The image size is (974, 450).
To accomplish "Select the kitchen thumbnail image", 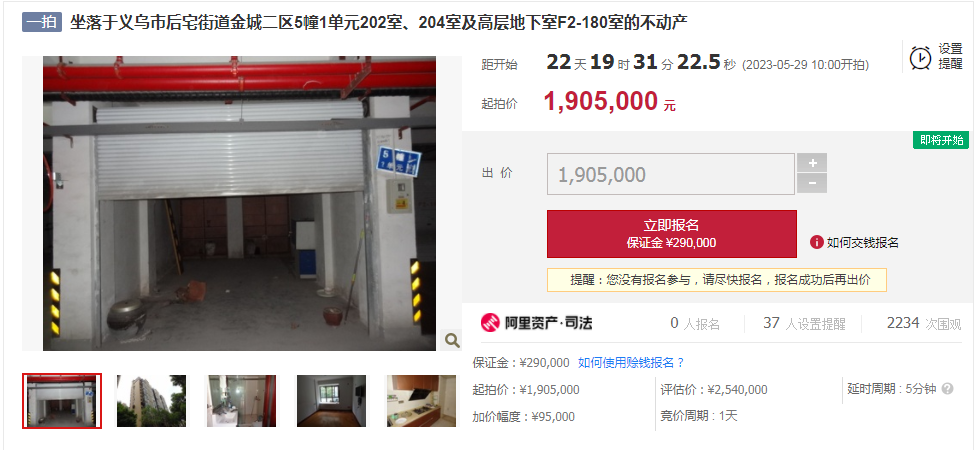I will pyautogui.click(x=421, y=401).
